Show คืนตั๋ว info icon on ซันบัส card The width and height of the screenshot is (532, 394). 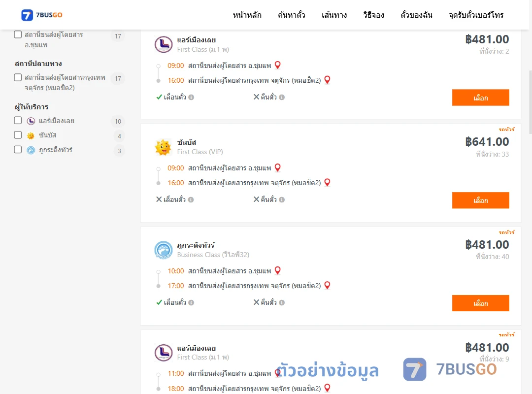(282, 200)
